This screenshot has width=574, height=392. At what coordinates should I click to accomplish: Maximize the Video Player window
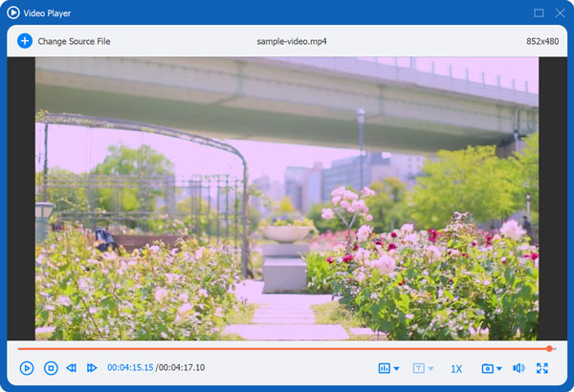point(539,12)
